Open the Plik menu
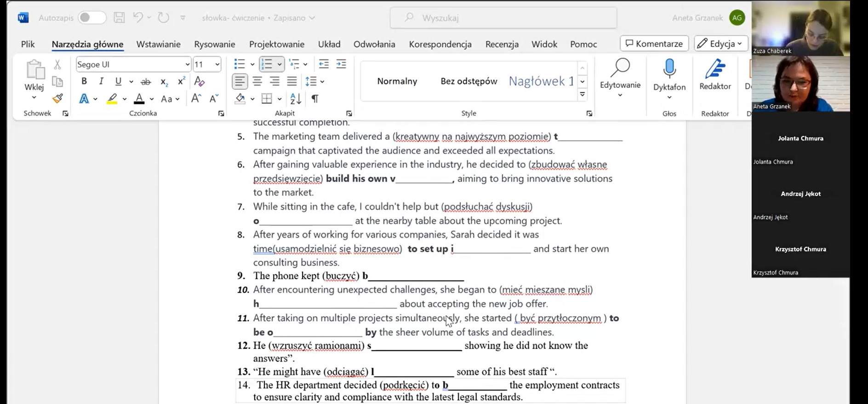Image resolution: width=868 pixels, height=404 pixels. [x=28, y=44]
